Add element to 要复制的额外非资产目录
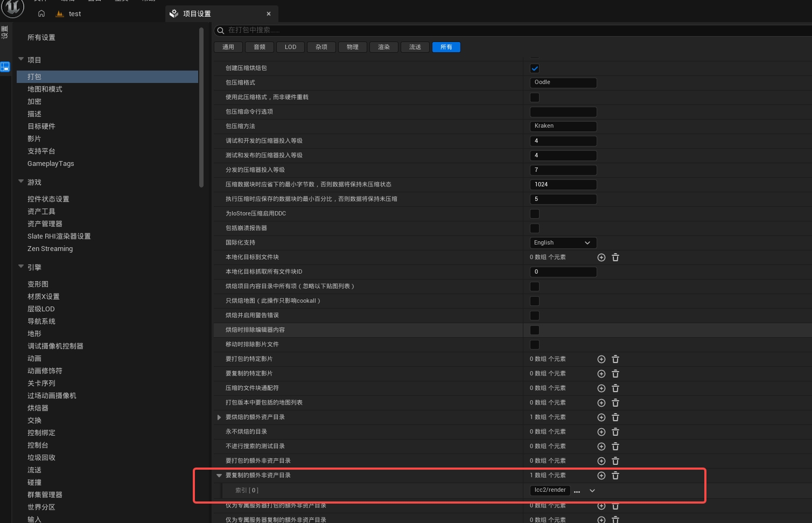Image resolution: width=812 pixels, height=523 pixels. pyautogui.click(x=601, y=476)
